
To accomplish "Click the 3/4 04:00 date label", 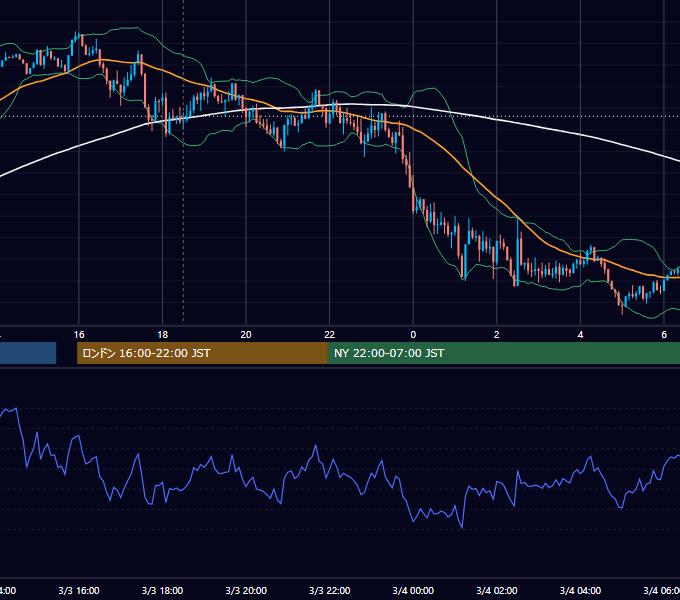I will tap(580, 590).
